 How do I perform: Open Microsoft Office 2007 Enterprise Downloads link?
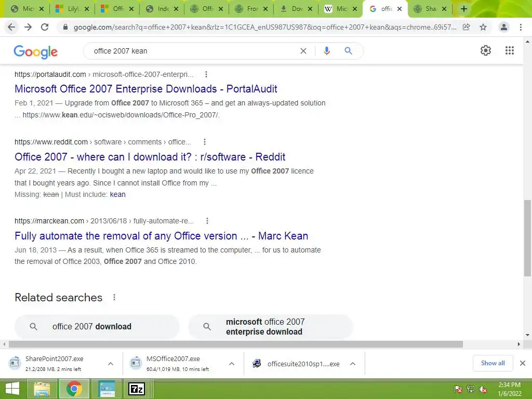click(146, 89)
